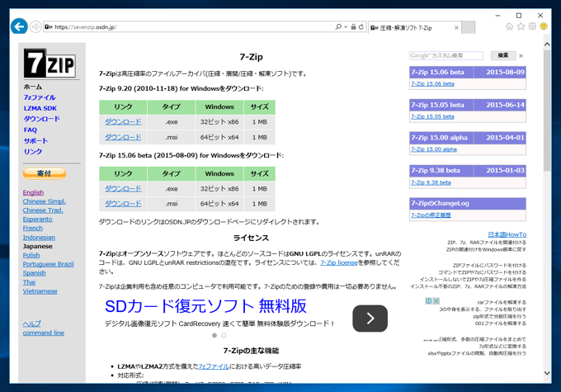Open the command line link
Viewport: 561px width, 392px height.
44,333
